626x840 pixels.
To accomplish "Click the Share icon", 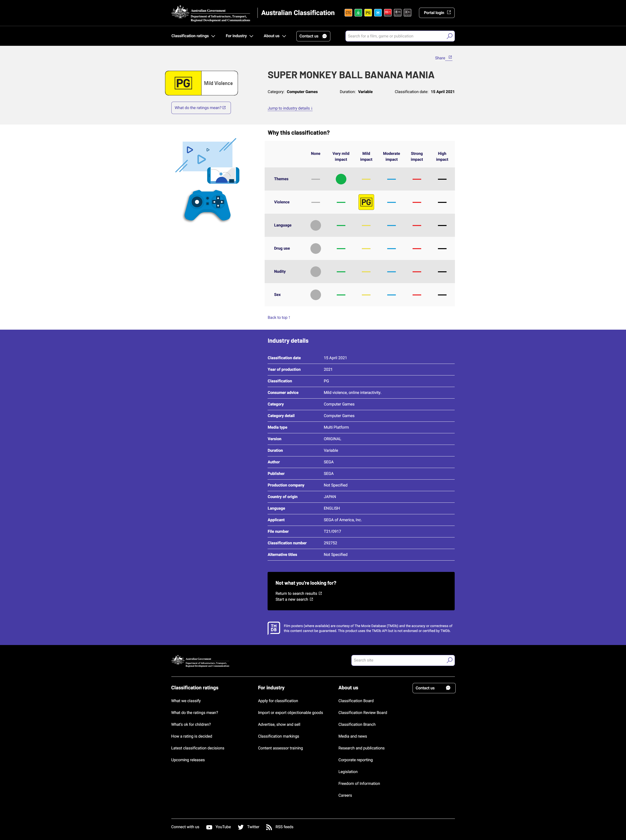I will coord(450,58).
